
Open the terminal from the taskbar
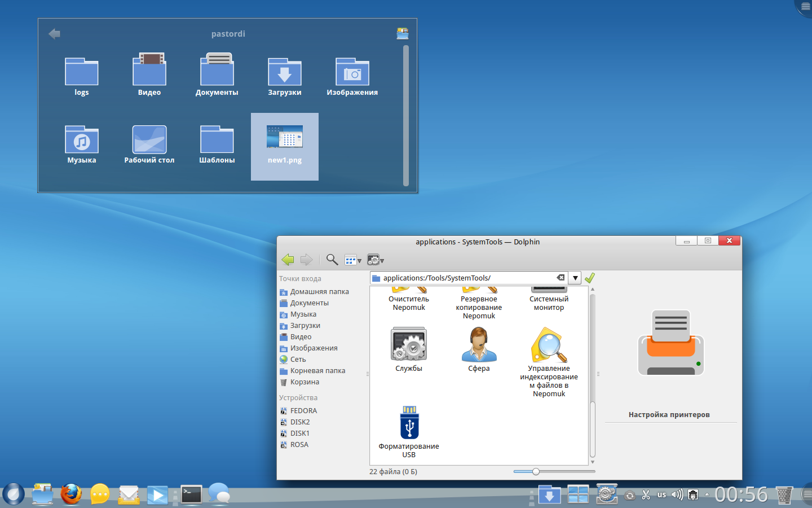pyautogui.click(x=191, y=494)
